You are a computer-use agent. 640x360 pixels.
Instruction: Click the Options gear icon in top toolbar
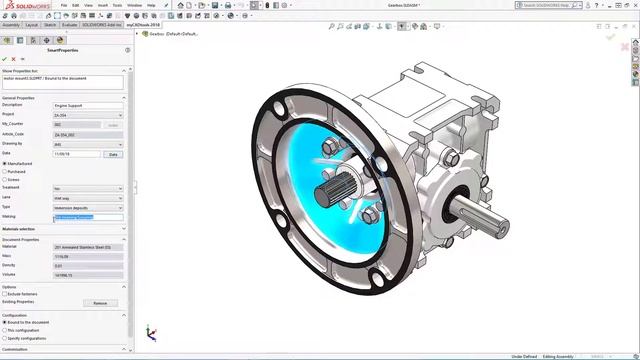click(x=284, y=5)
